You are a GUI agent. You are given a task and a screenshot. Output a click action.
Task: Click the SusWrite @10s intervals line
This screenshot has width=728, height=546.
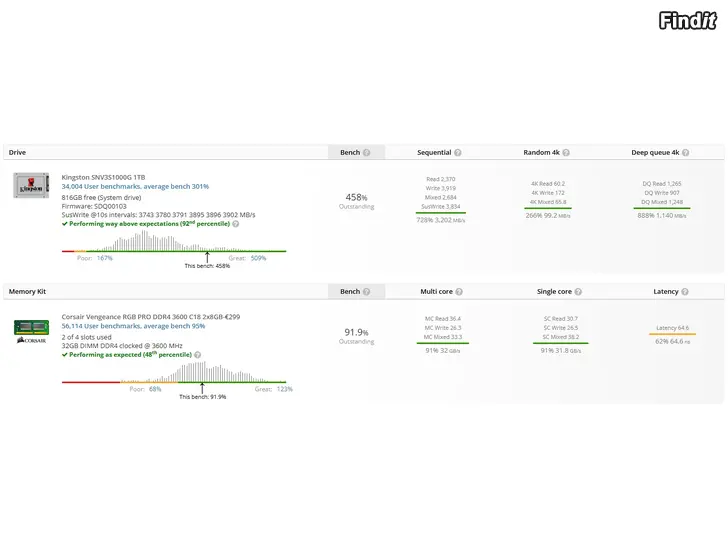point(158,215)
